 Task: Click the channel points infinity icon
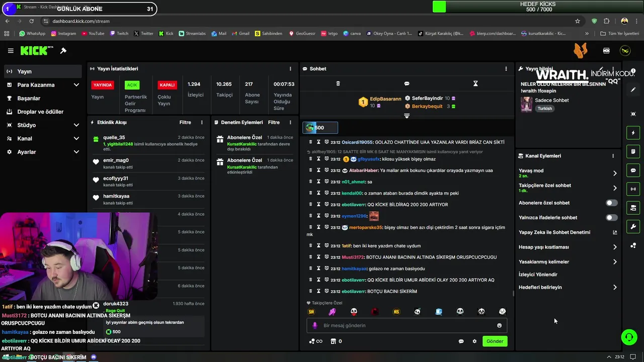tap(315, 341)
